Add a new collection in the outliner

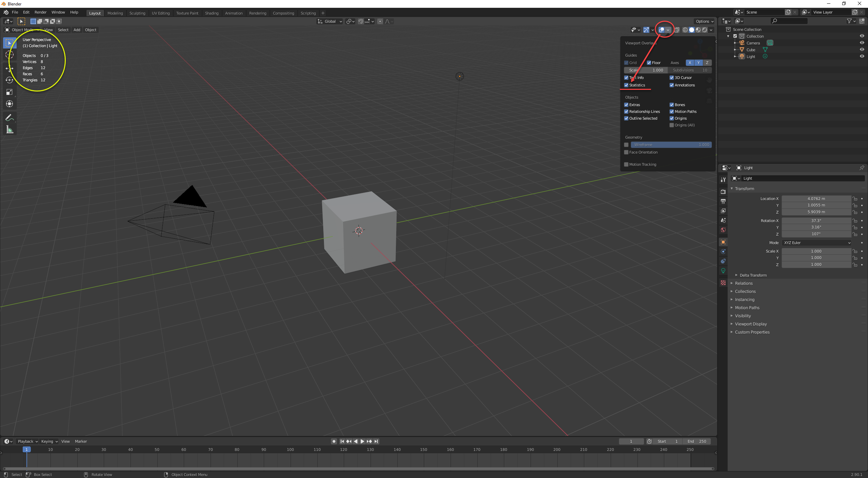862,21
